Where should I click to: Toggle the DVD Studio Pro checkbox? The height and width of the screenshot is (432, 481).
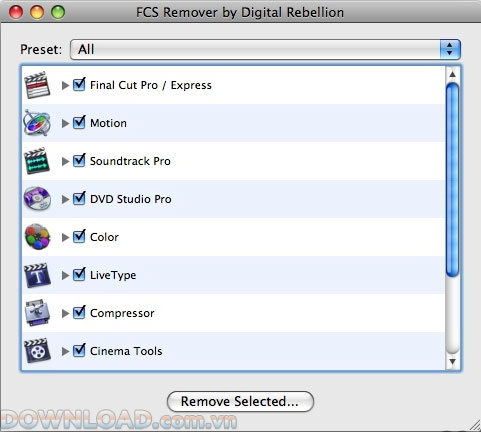[x=79, y=198]
